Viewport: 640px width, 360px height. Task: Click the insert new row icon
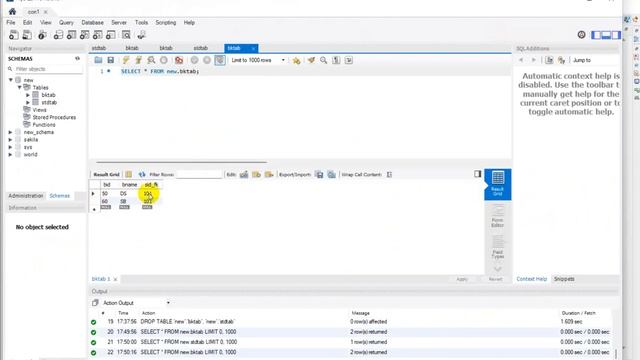tap(256, 174)
